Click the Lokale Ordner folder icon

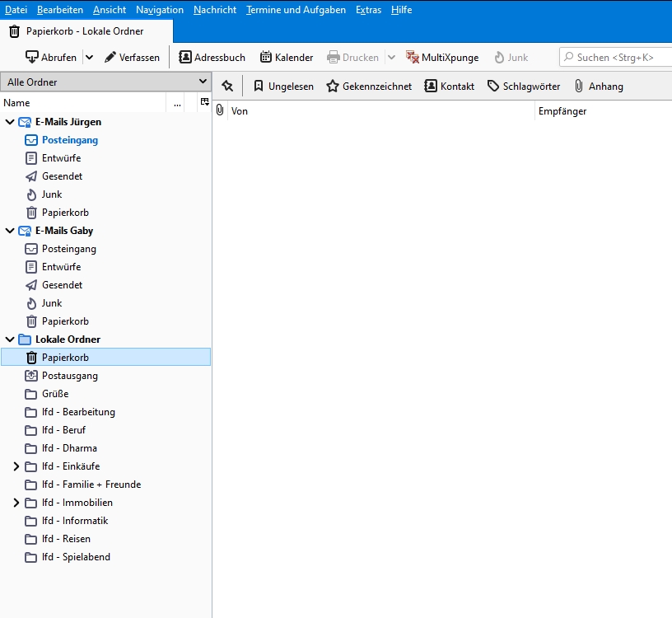tap(25, 339)
